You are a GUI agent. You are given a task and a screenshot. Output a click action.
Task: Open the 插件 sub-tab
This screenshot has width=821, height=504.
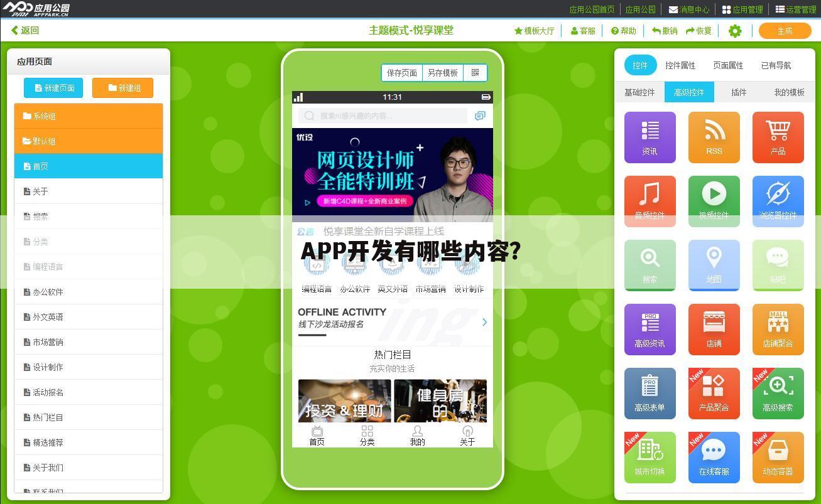point(739,92)
